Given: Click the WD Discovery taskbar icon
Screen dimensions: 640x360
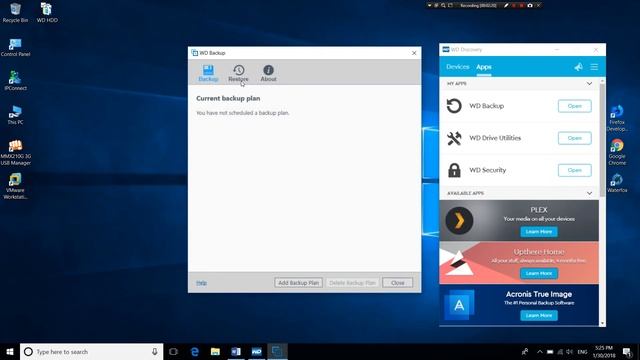Looking at the screenshot, I should tap(256, 351).
